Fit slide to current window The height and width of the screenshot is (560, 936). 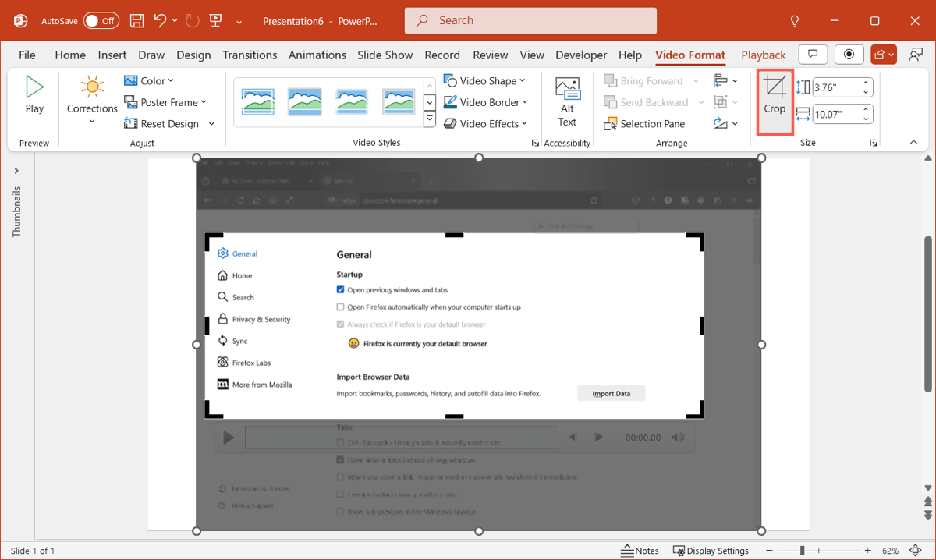916,551
